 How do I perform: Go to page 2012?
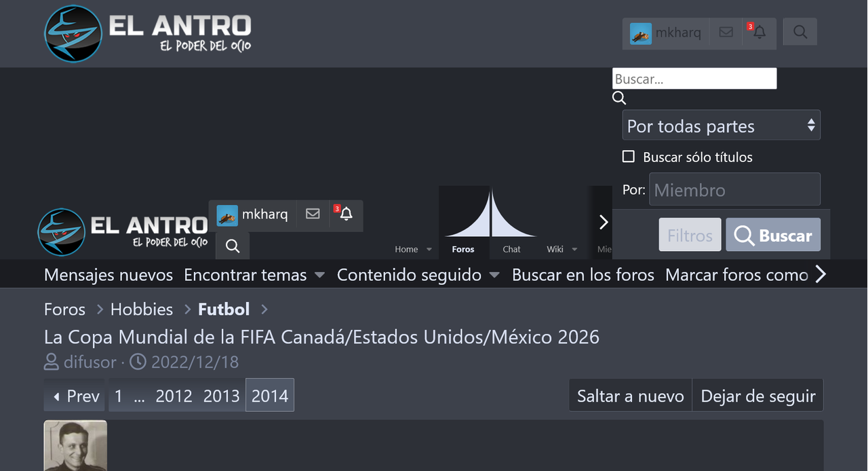174,396
